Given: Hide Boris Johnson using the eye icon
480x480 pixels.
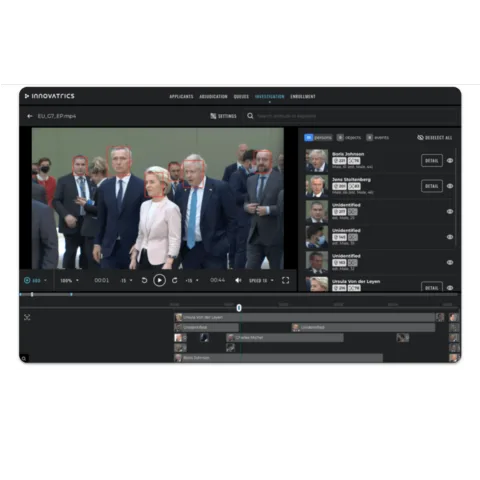Looking at the screenshot, I should coord(450,161).
